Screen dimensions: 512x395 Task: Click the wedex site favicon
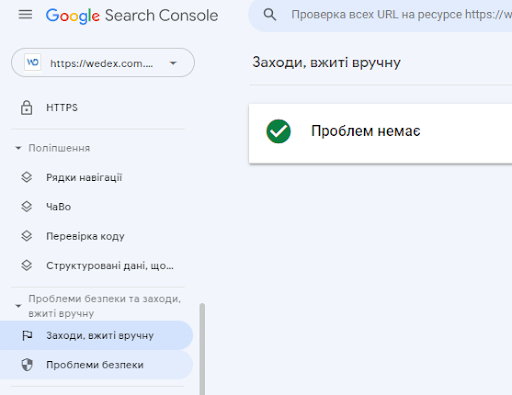point(33,62)
